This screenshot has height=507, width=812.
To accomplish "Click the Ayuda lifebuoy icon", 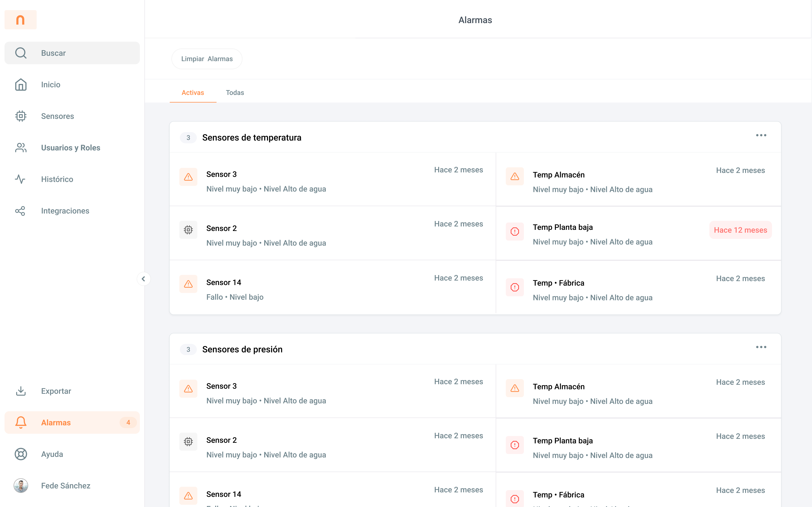I will (21, 454).
